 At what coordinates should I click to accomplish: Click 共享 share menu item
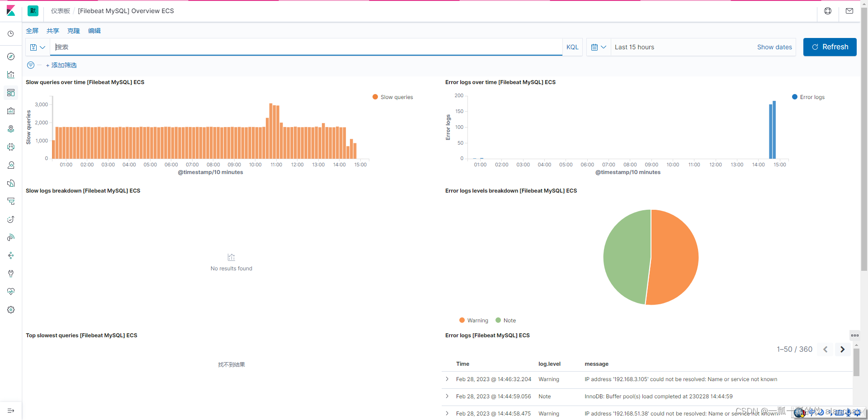click(x=53, y=31)
